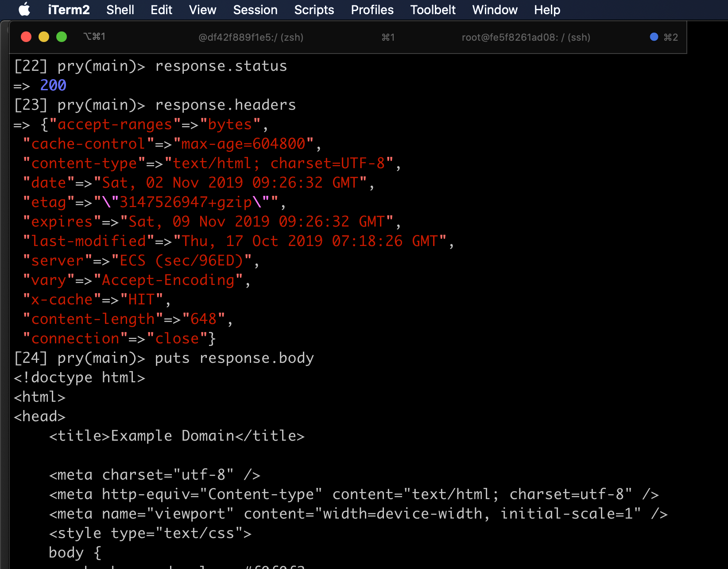
Task: Click the "content-length" header key
Action: tap(93, 319)
